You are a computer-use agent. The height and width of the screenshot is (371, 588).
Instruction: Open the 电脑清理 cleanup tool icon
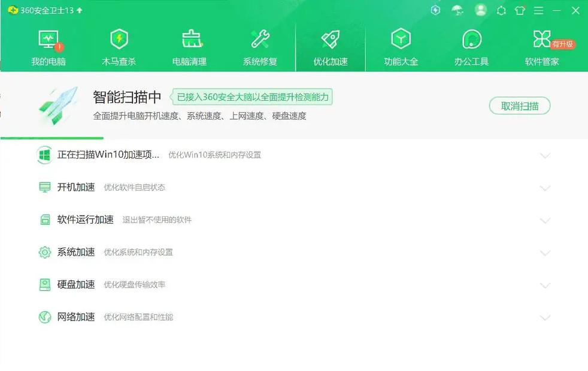coord(189,37)
